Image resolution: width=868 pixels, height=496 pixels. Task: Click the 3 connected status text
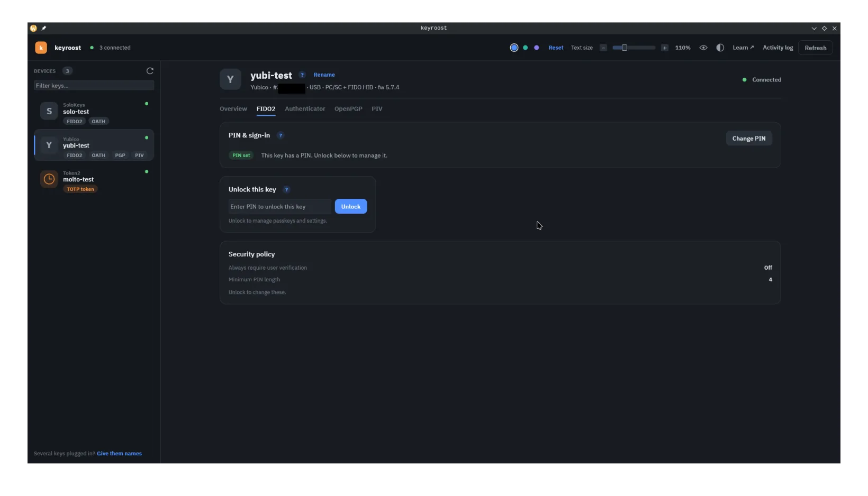115,48
